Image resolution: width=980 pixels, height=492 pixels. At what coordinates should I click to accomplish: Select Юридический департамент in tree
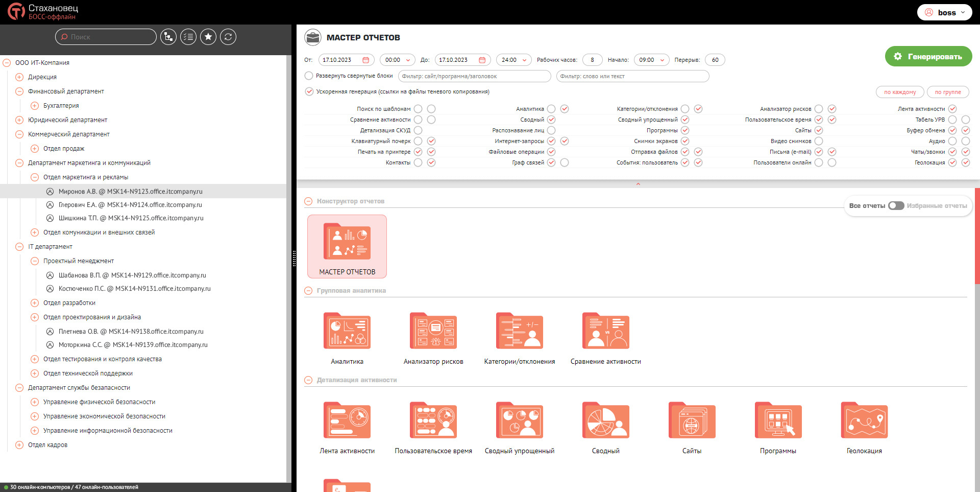(x=67, y=120)
